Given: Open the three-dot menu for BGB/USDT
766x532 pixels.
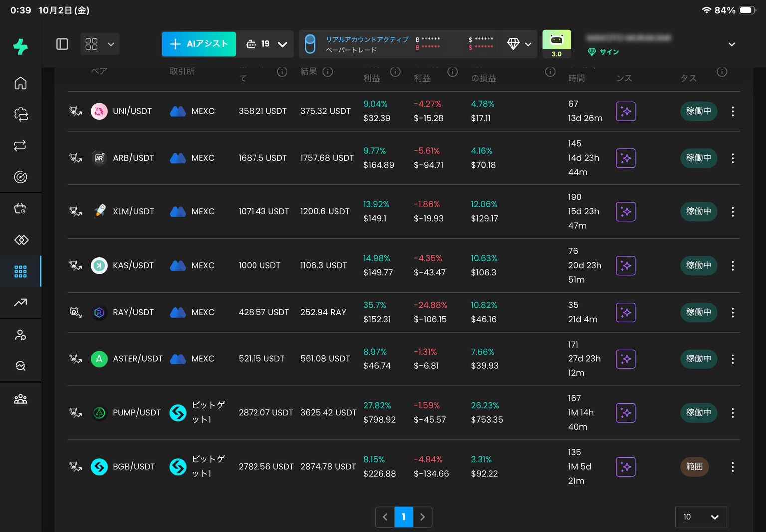Looking at the screenshot, I should [x=732, y=467].
